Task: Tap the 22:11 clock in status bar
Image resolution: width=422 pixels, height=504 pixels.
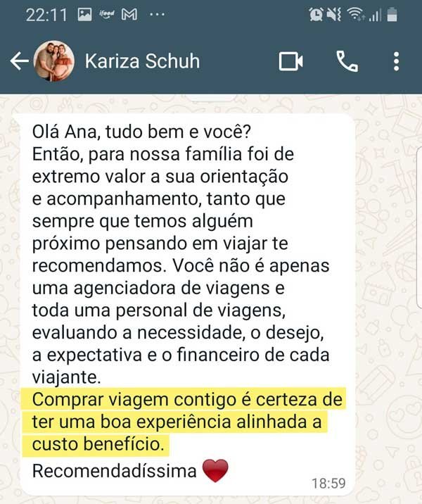Action: click(46, 15)
